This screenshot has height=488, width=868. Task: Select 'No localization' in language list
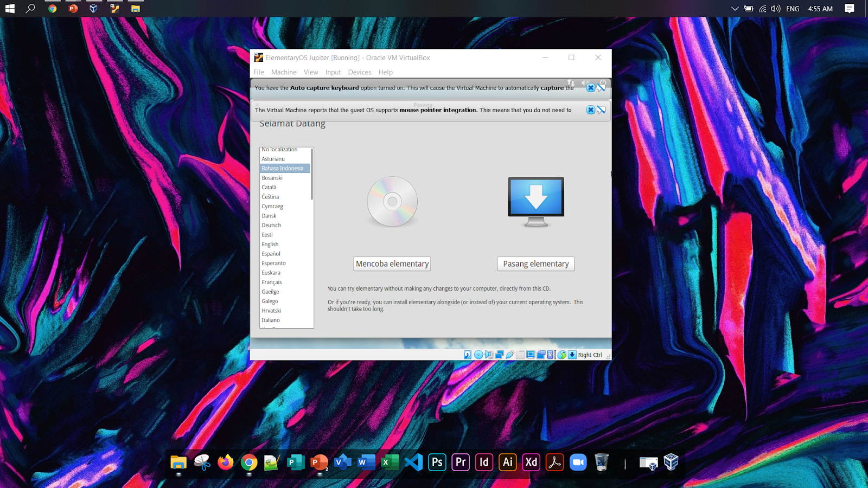point(285,150)
